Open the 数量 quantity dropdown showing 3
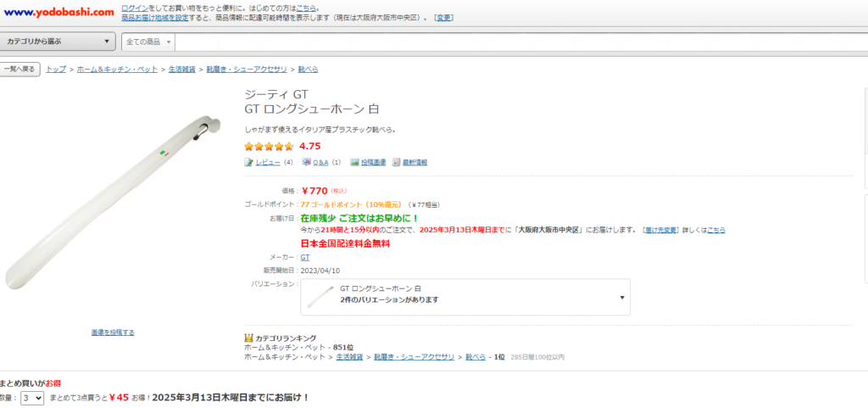Viewport: 868px width, 408px height. (x=32, y=398)
